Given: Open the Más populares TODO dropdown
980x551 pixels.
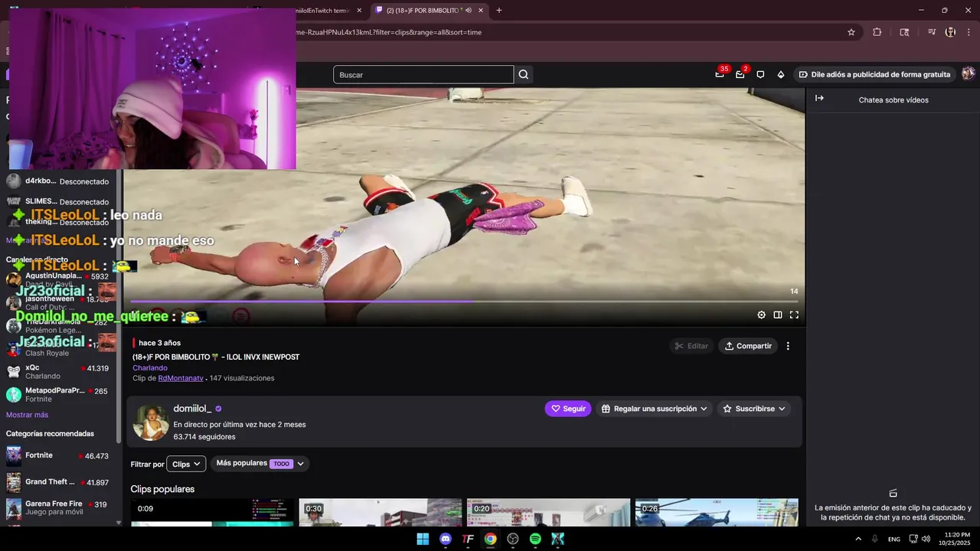Looking at the screenshot, I should (260, 463).
